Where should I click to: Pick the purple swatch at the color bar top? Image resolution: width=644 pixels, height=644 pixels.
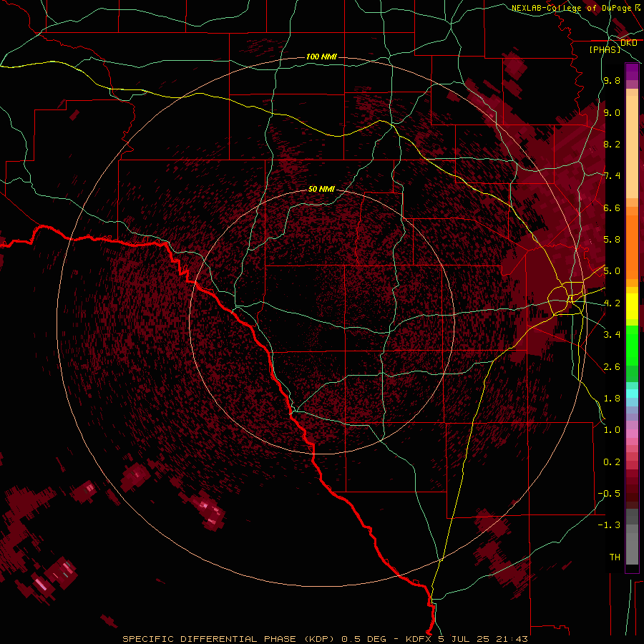(632, 72)
